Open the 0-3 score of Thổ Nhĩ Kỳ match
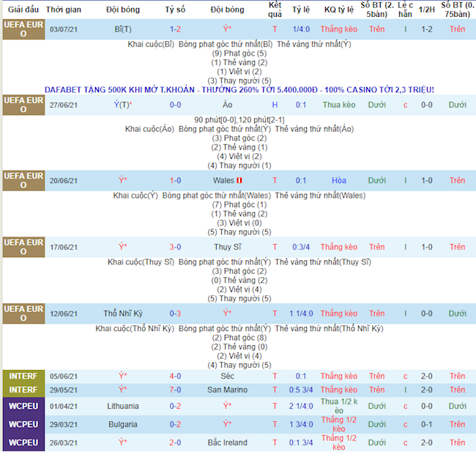This screenshot has height=452, width=476. point(175,314)
